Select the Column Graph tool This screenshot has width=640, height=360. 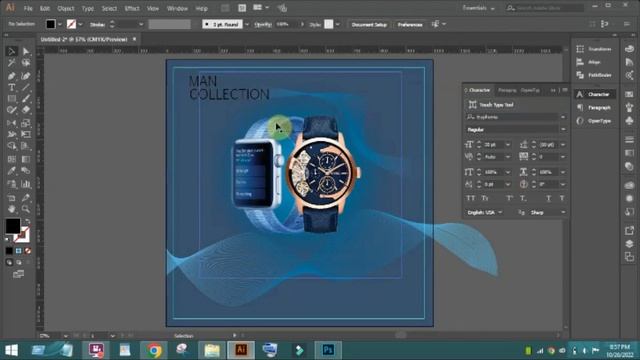(26, 184)
